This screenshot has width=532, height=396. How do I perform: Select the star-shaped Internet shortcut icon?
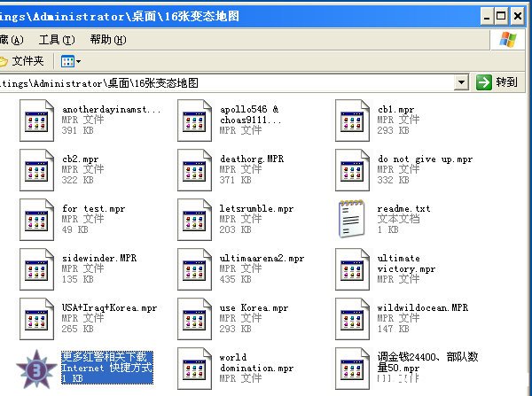[x=36, y=369]
